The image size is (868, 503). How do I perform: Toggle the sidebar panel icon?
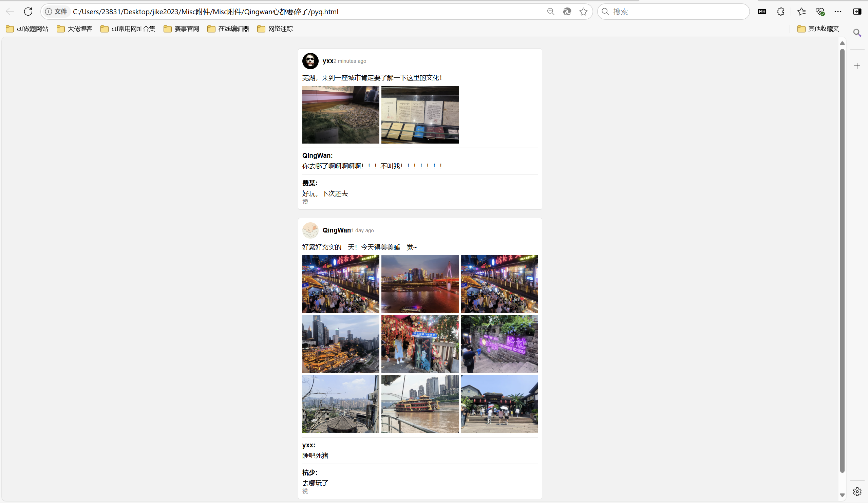(x=857, y=12)
